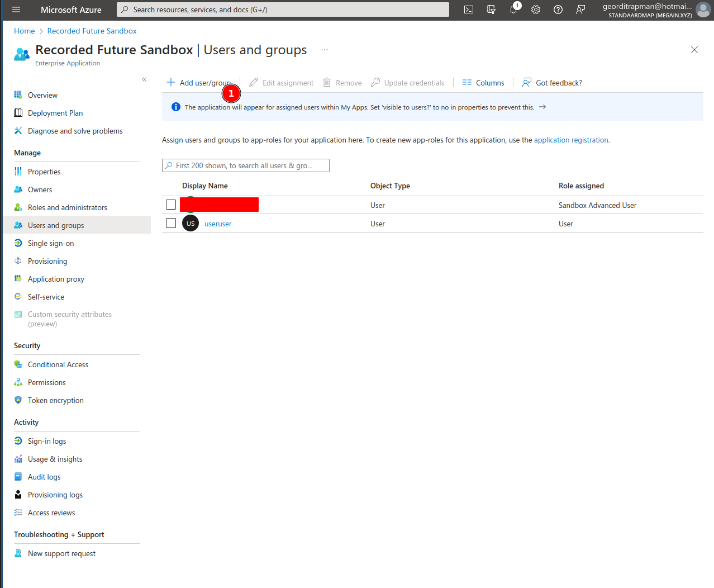Open the portal settings gear
The width and height of the screenshot is (714, 588).
pos(536,10)
